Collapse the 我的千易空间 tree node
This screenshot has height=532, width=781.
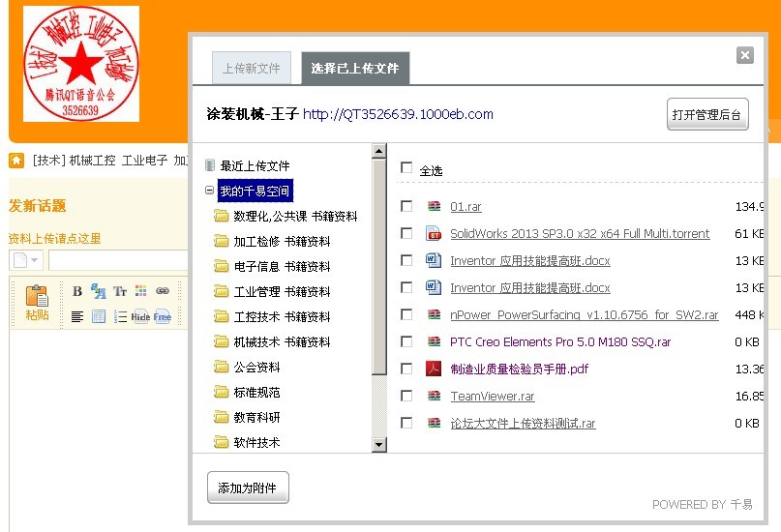[x=210, y=191]
